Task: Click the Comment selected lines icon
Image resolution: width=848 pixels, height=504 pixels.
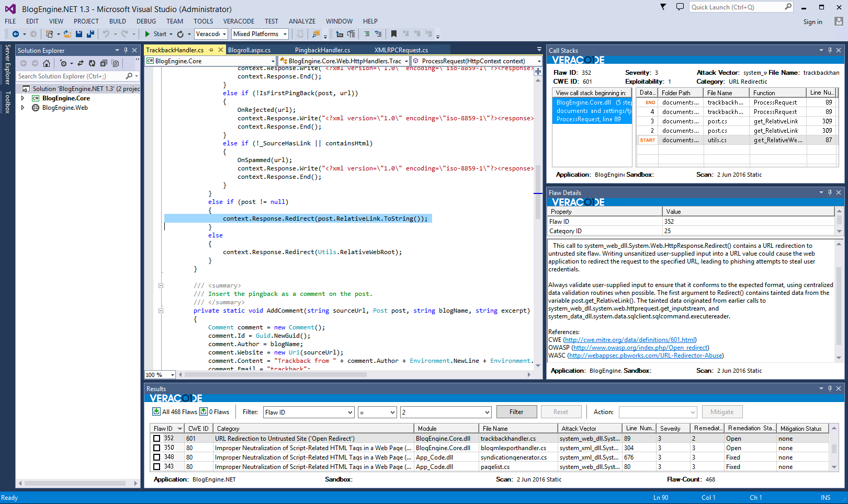Action: coord(367,34)
